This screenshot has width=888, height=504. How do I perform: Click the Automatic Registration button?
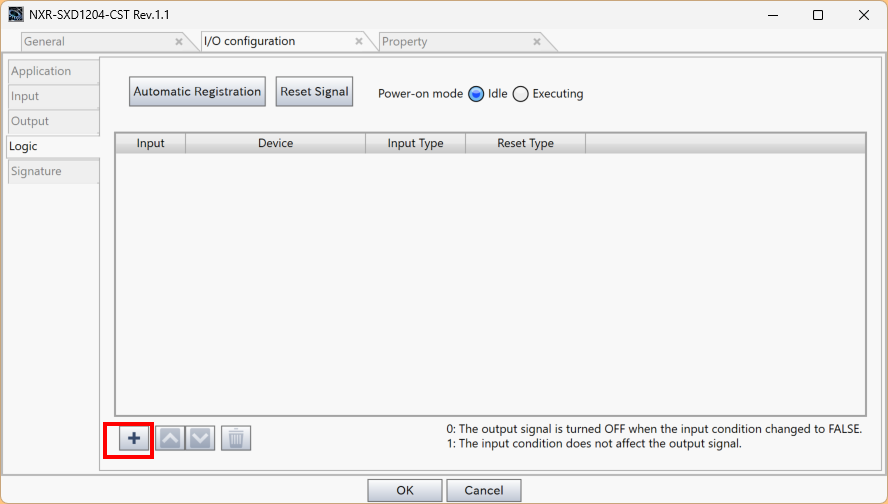197,92
